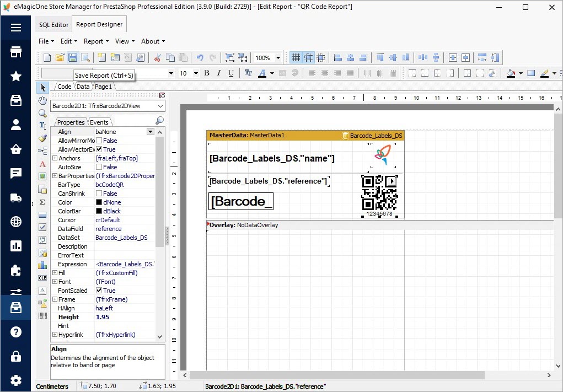Toggle the Show Grid toolbar icon

296,57
